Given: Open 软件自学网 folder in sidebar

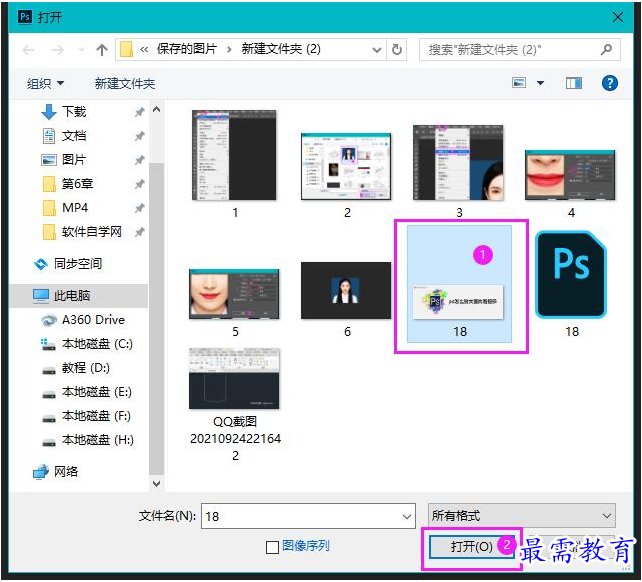Looking at the screenshot, I should tap(92, 232).
